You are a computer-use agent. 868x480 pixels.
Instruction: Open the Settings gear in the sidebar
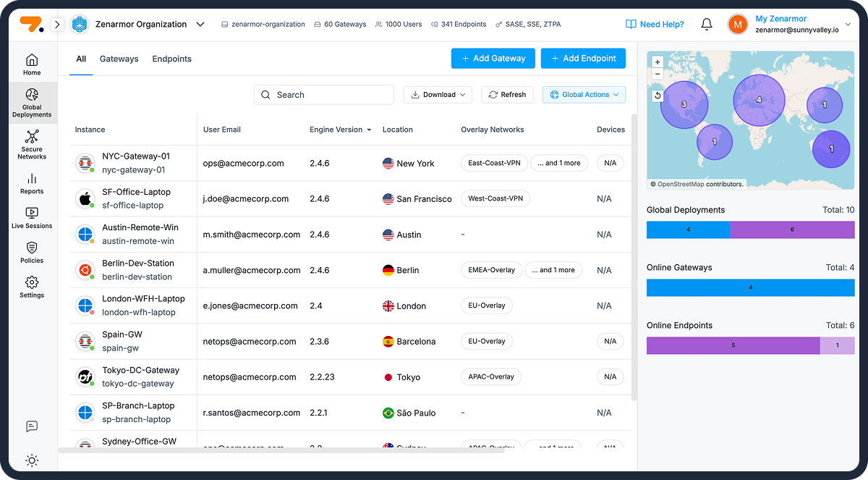tap(32, 287)
